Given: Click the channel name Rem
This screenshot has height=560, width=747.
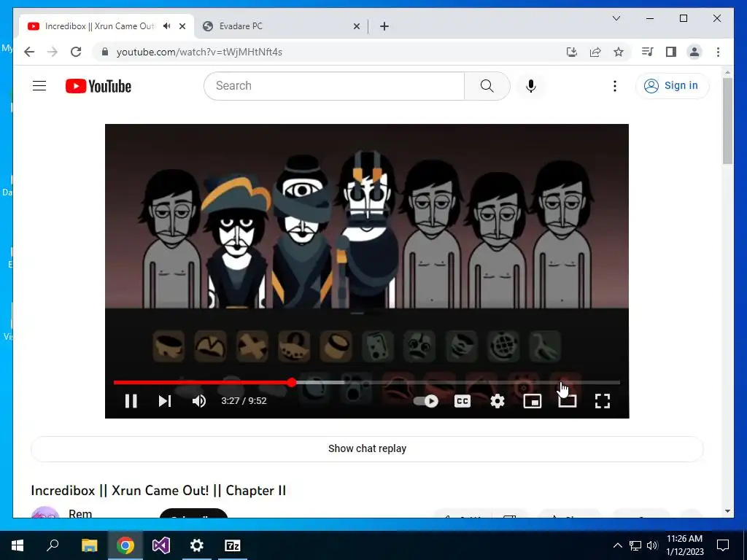Looking at the screenshot, I should pos(80,513).
